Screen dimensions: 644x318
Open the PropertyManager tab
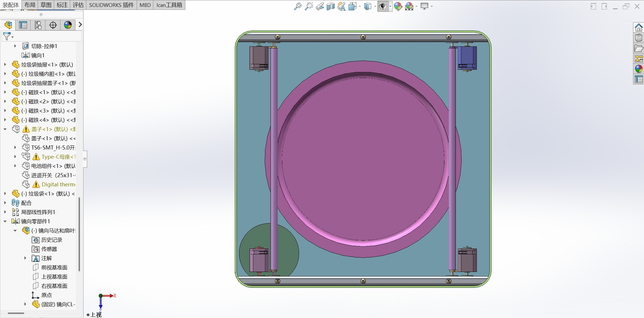(23, 25)
